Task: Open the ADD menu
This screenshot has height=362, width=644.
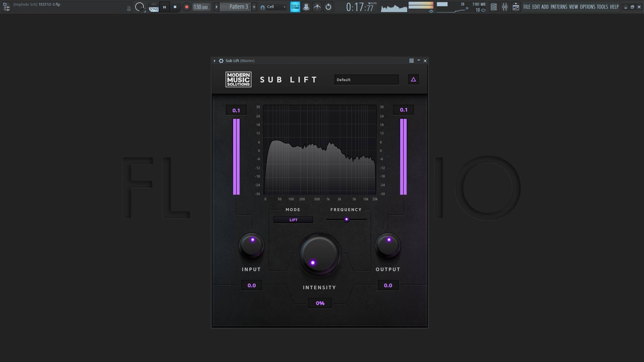Action: pos(545,7)
